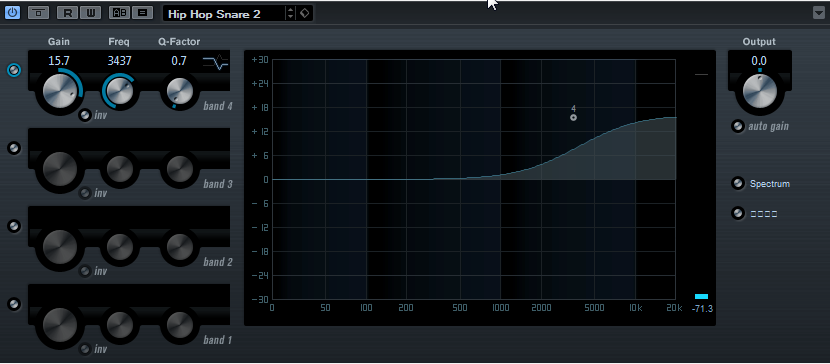Image resolution: width=830 pixels, height=364 pixels.
Task: Turn on the auto gain toggle
Action: coord(738,126)
